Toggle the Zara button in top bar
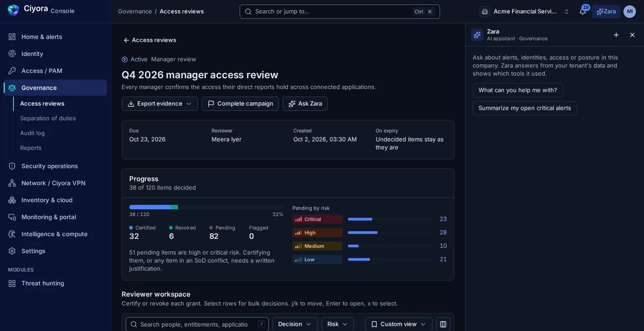The height and width of the screenshot is (331, 644). click(x=606, y=11)
